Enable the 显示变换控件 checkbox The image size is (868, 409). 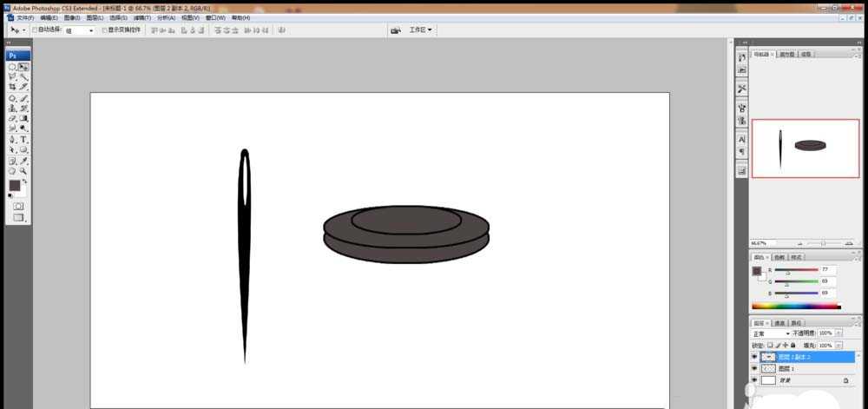coord(104,30)
